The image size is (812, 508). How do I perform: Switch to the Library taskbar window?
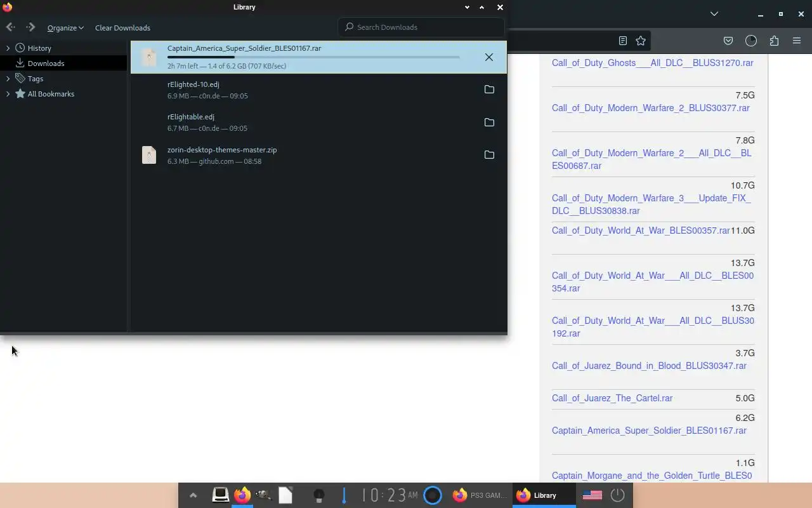tap(544, 495)
